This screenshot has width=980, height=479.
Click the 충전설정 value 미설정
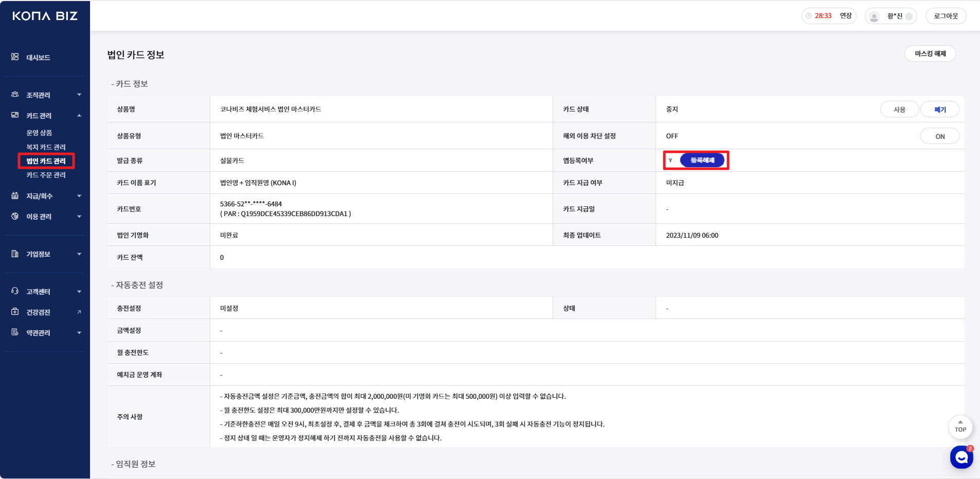point(229,308)
